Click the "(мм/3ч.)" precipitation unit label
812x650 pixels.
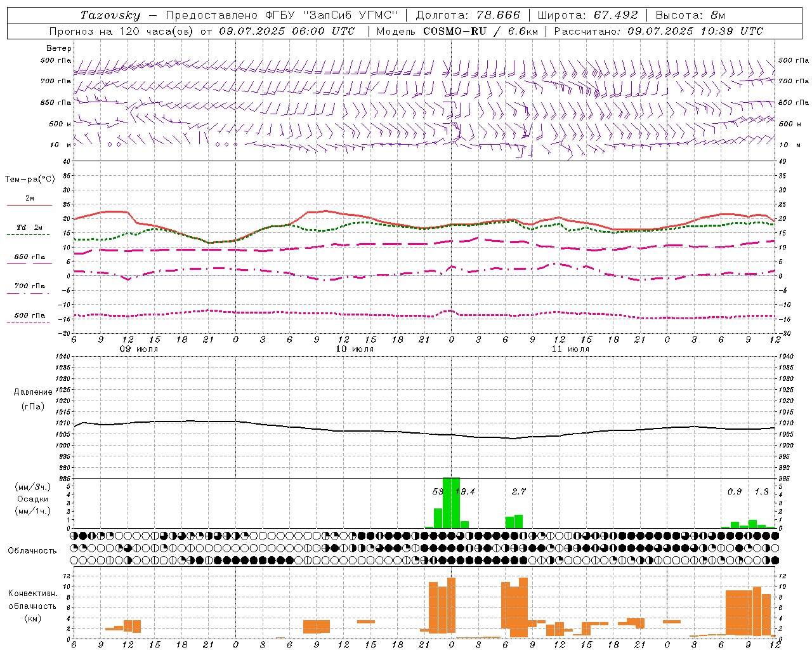tap(33, 487)
